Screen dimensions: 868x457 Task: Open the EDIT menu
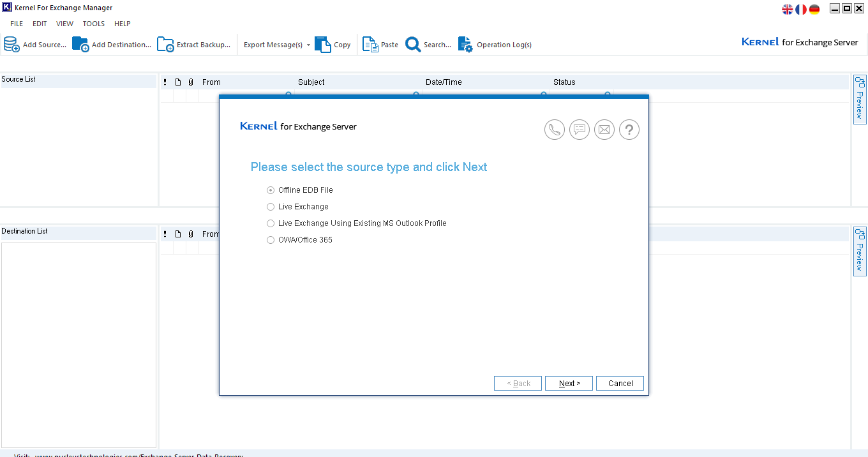tap(40, 24)
